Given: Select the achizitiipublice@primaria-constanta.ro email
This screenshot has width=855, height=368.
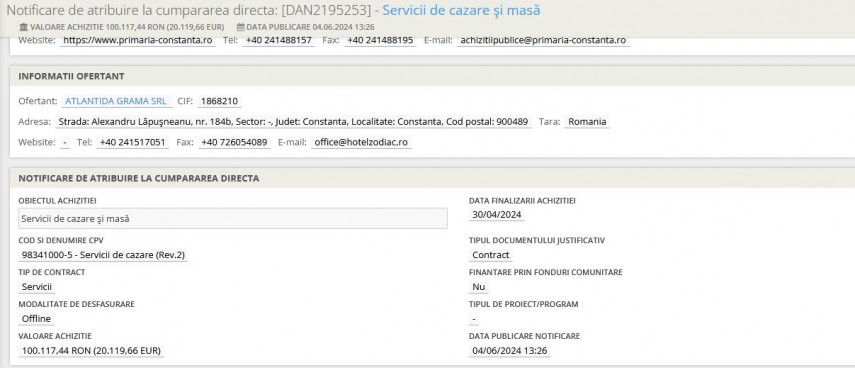Looking at the screenshot, I should (x=543, y=40).
